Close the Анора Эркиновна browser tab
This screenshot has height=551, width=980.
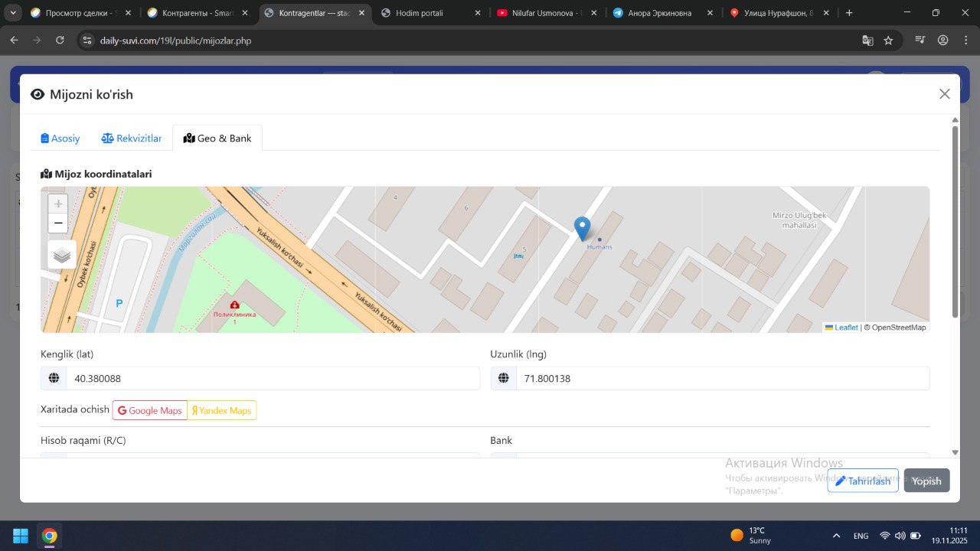click(710, 13)
